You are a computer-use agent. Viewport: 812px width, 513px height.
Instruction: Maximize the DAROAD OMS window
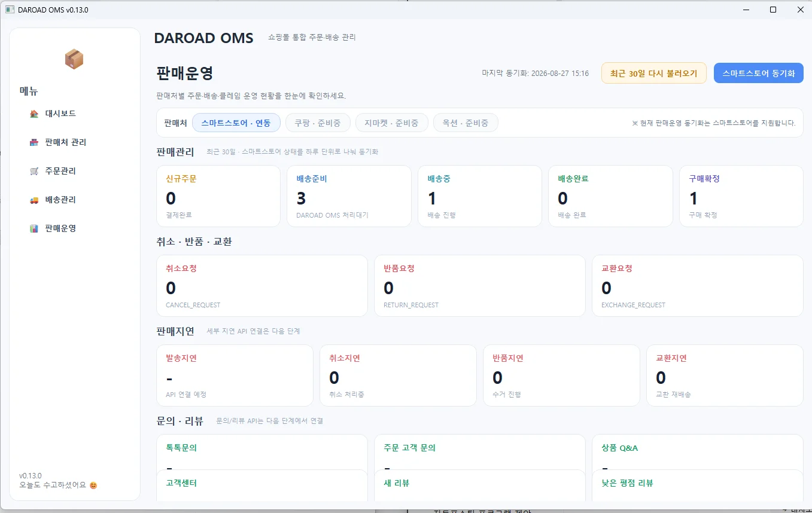[773, 10]
